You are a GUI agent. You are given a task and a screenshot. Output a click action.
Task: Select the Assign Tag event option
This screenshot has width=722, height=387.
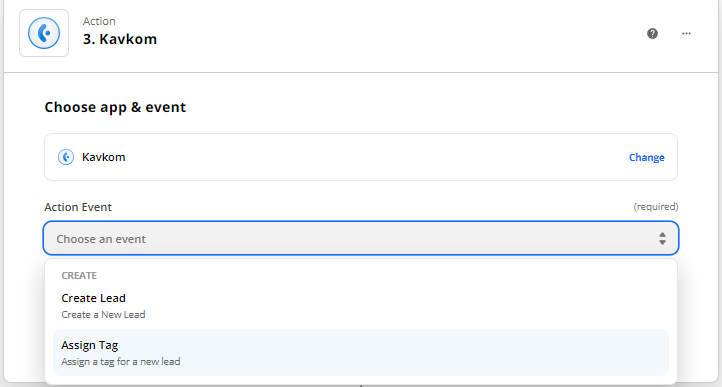(x=361, y=352)
